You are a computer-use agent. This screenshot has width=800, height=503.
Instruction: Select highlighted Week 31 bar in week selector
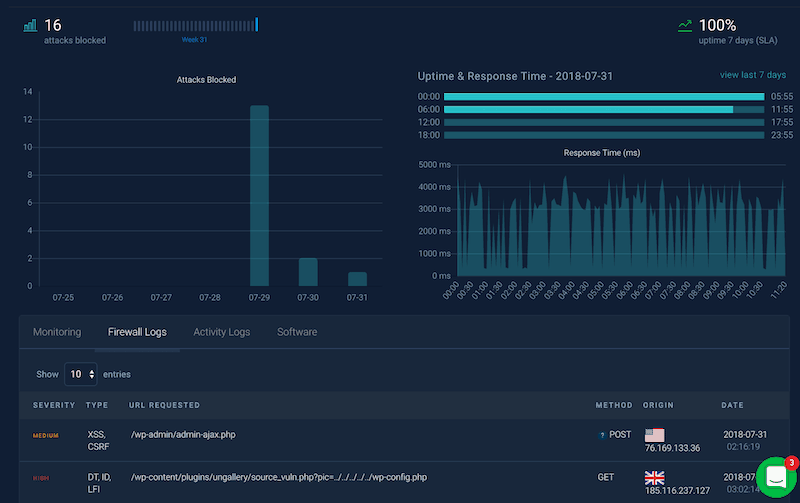[x=257, y=25]
